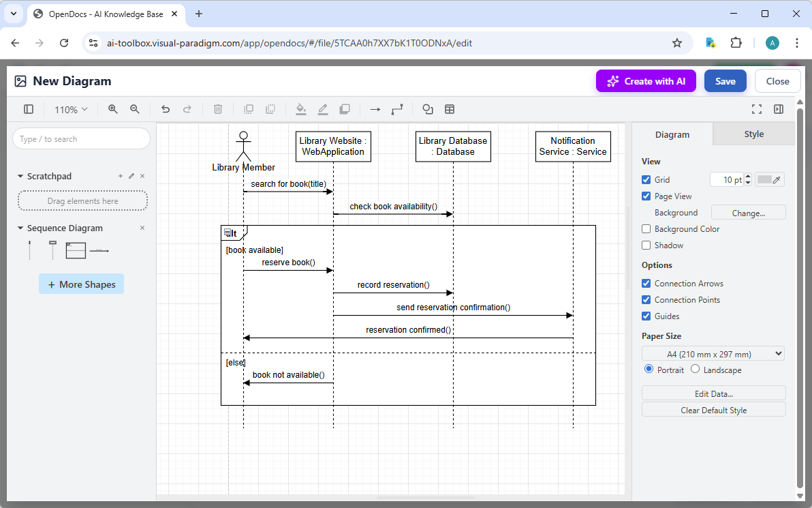The width and height of the screenshot is (812, 508).
Task: Open the Fill Color tool
Action: tap(301, 109)
